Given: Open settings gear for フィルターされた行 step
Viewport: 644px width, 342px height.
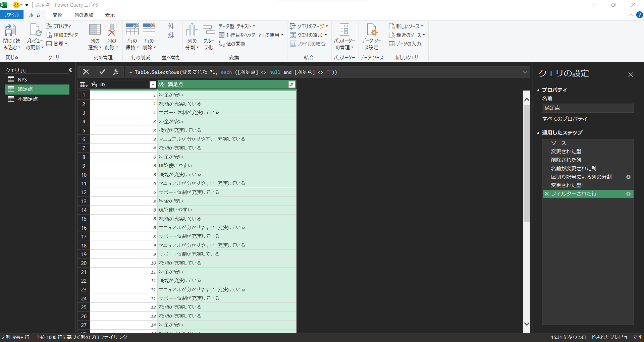Looking at the screenshot, I should (628, 194).
